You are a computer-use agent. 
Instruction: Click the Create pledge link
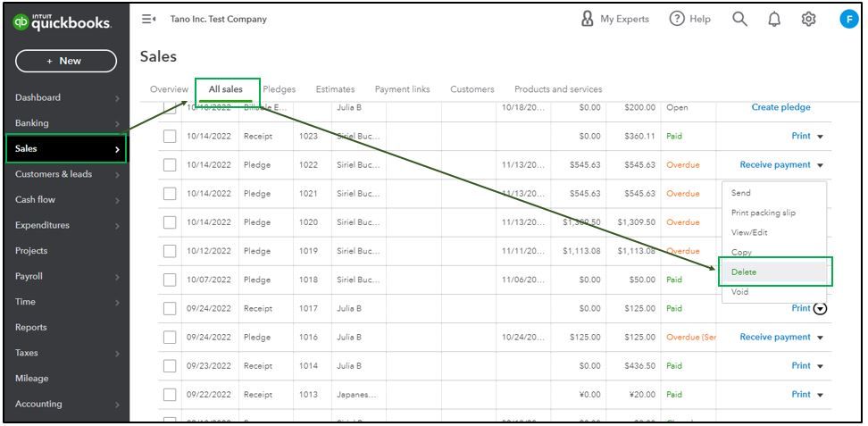(780, 107)
